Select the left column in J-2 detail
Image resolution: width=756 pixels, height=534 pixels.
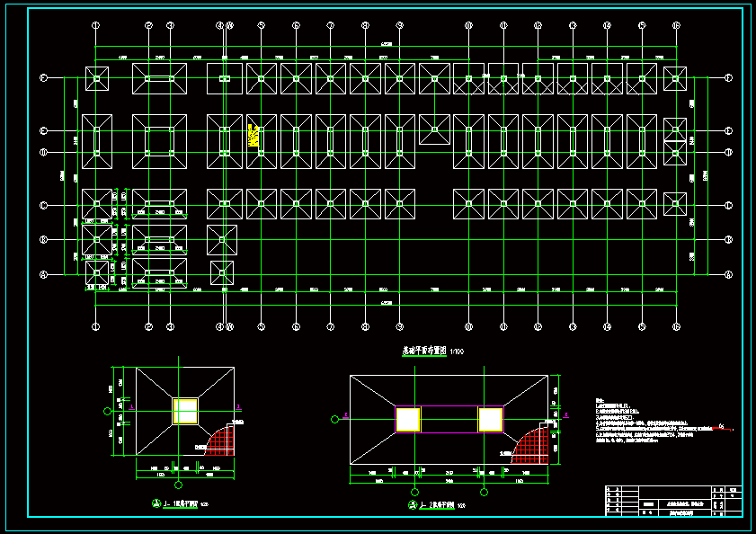407,419
